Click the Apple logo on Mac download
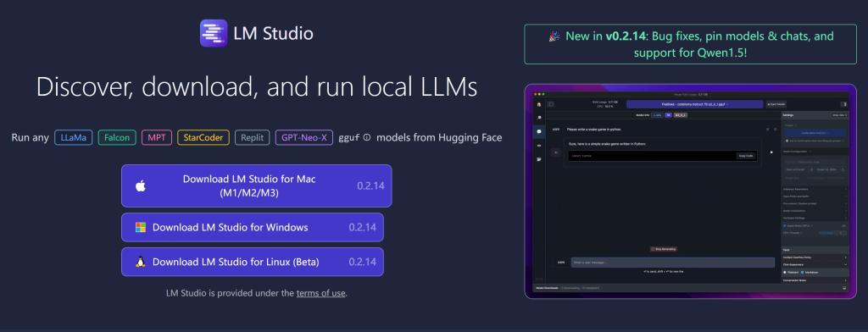 (141, 186)
